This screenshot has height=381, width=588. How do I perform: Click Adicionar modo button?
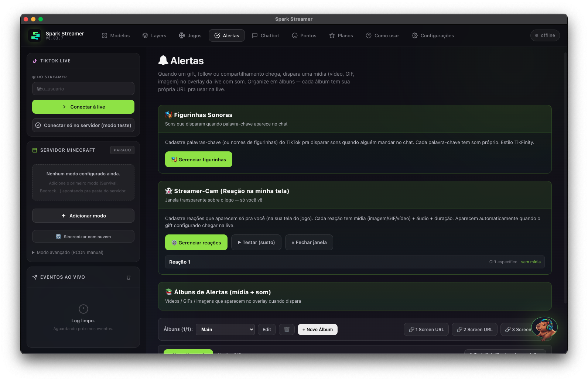(x=83, y=216)
